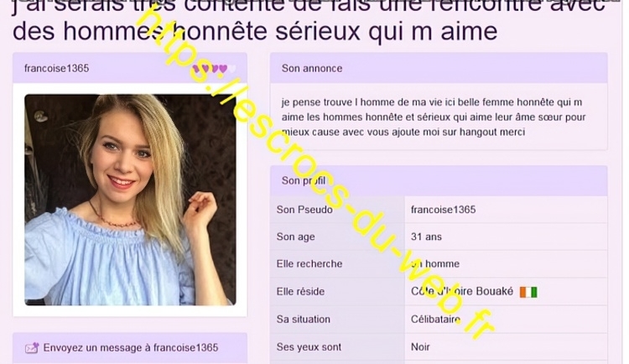This screenshot has width=629, height=364.
Task: Click the Noir eye color value
Action: pos(420,347)
